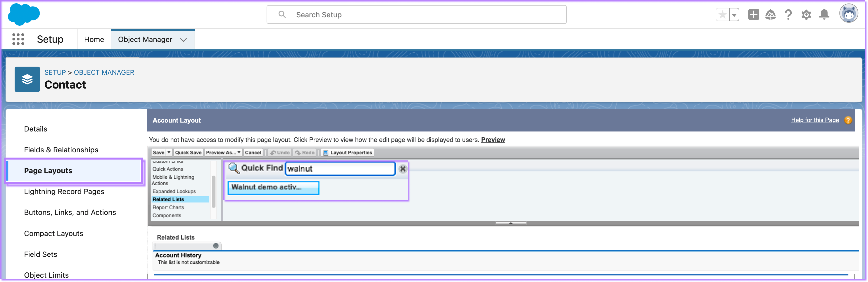Expand the favorites list dropdown
The width and height of the screenshot is (868, 282).
point(734,15)
